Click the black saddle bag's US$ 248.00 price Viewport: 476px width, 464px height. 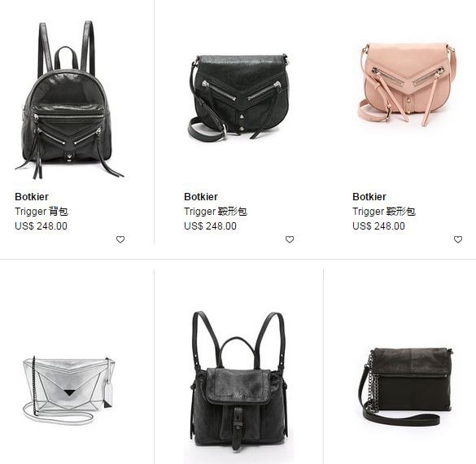tap(210, 226)
